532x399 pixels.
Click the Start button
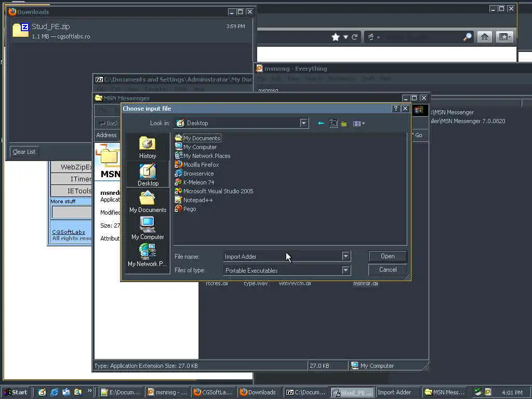tap(16, 392)
